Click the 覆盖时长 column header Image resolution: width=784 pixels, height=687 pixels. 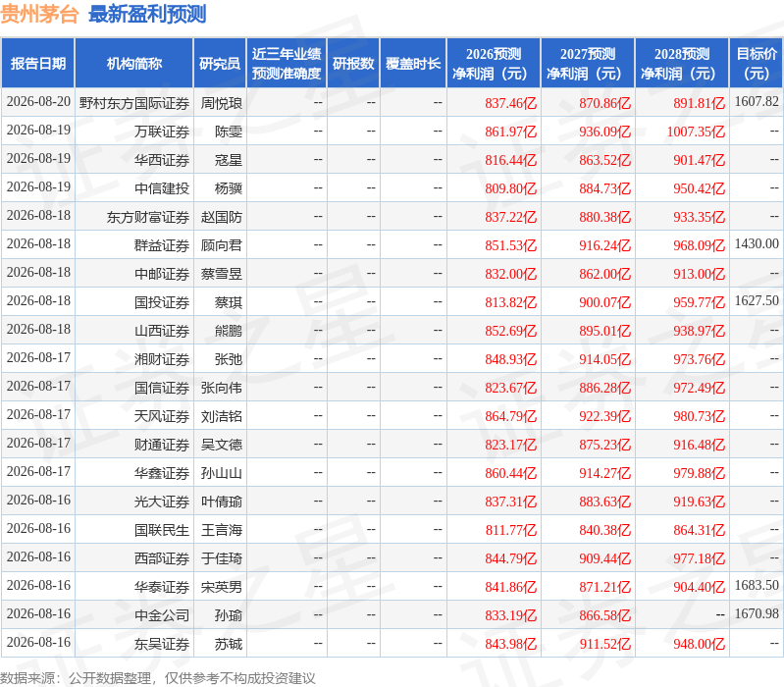point(413,64)
